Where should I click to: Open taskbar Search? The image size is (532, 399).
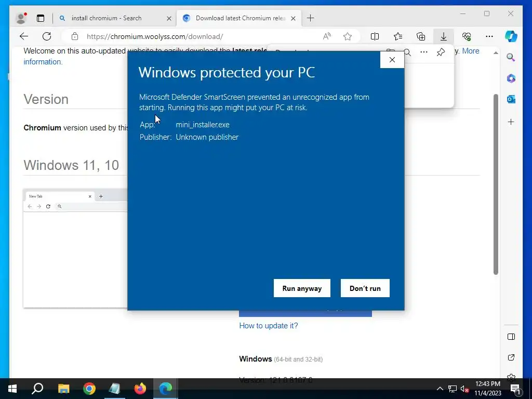coord(37,389)
